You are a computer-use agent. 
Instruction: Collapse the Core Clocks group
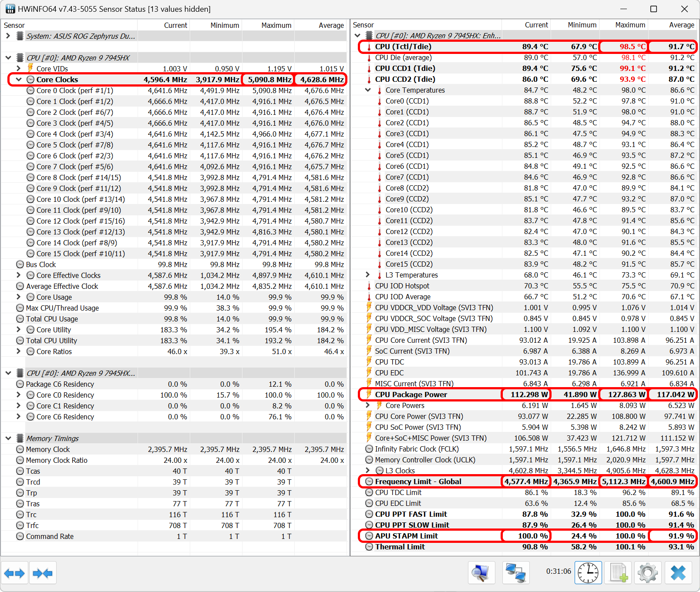(19, 79)
